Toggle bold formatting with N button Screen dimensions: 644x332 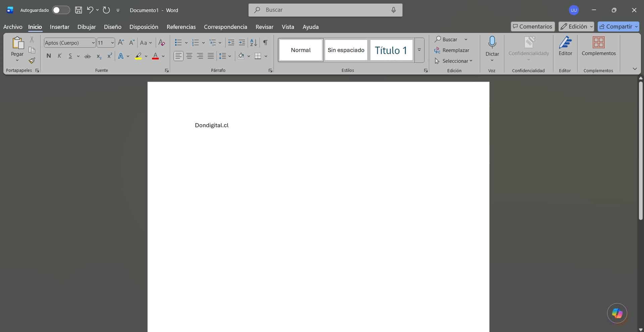point(49,56)
